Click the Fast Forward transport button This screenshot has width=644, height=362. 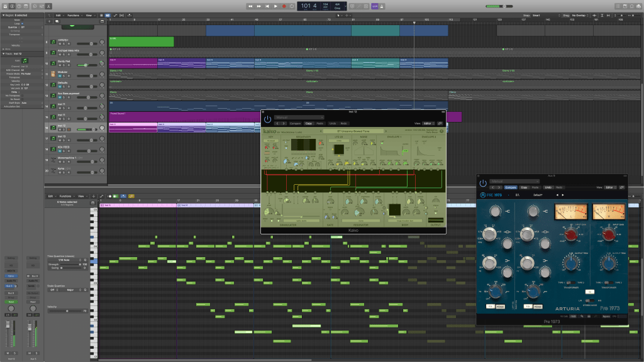click(258, 6)
